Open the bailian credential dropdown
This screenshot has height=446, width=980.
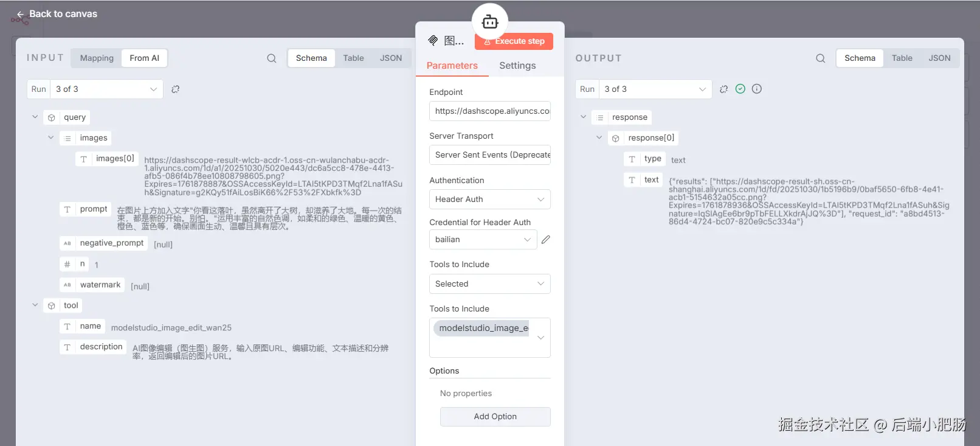click(483, 240)
